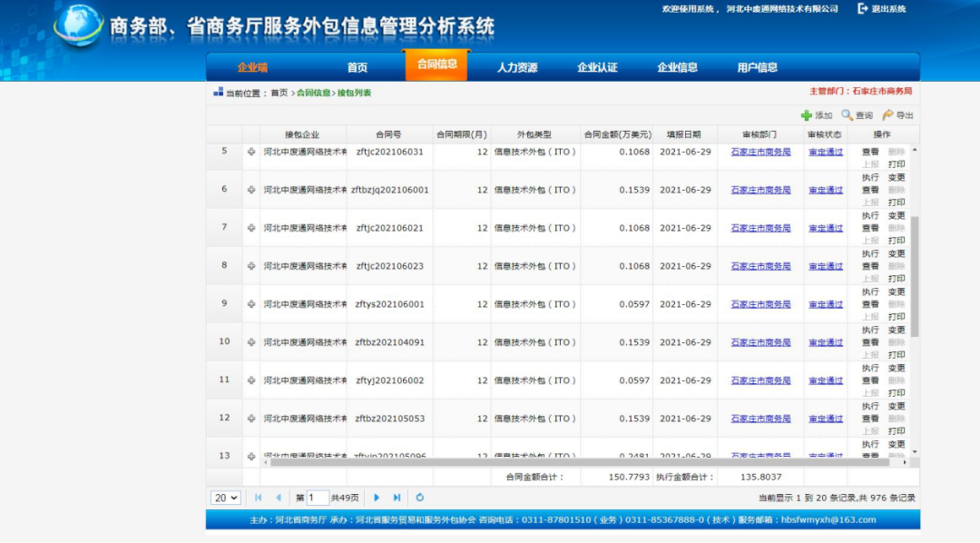Expand row 9 using its plus icon

(250, 304)
